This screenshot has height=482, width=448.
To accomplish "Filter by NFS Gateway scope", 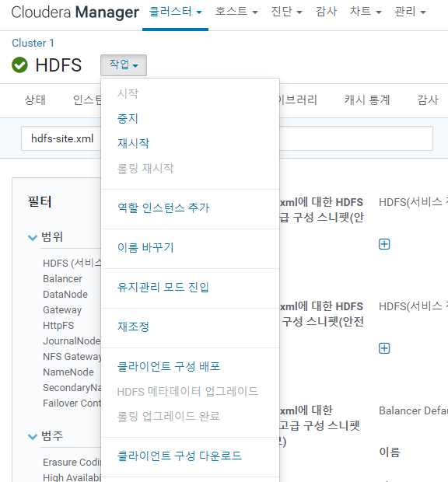I will tap(72, 357).
